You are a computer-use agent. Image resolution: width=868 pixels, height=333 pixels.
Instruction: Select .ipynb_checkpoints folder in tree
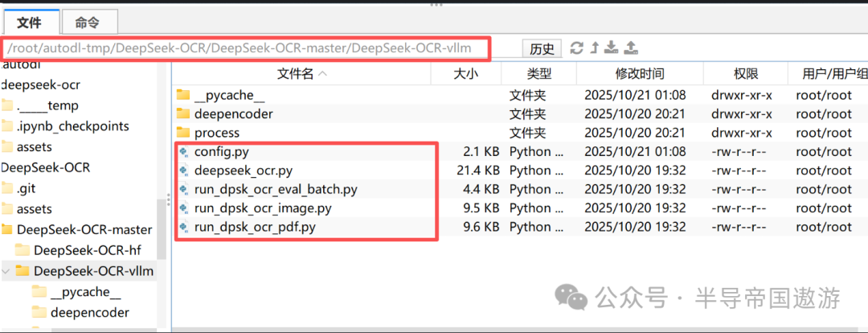click(x=72, y=125)
